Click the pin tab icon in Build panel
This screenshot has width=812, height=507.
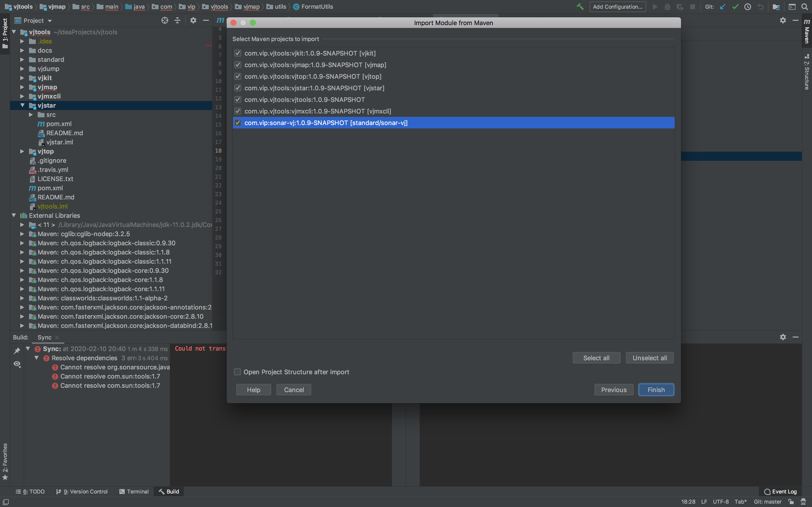point(17,351)
